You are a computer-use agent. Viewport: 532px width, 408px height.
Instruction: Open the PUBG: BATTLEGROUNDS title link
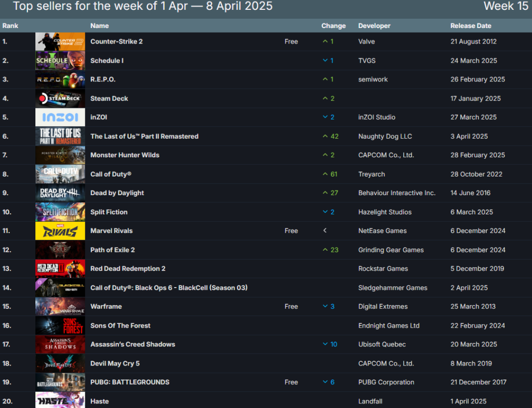point(129,382)
